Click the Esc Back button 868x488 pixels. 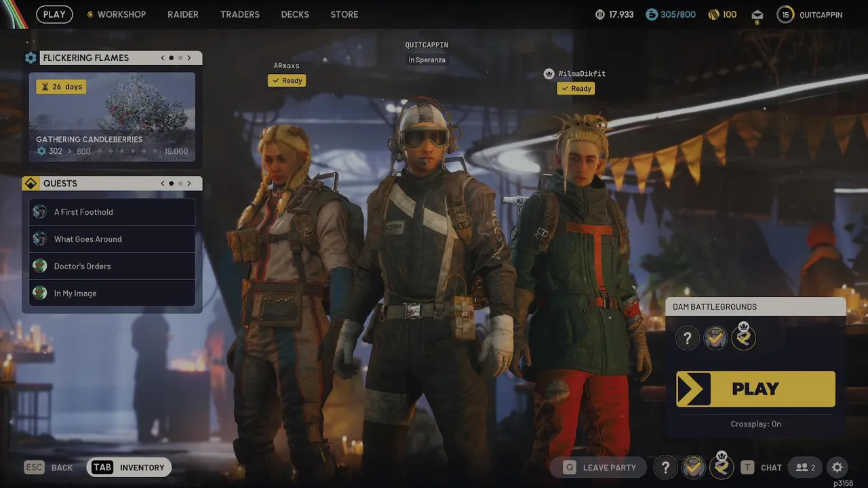point(49,468)
